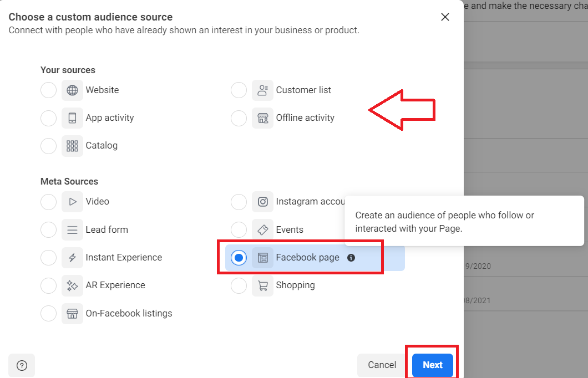Click the Shopping label text
The image size is (588, 378).
pos(295,285)
